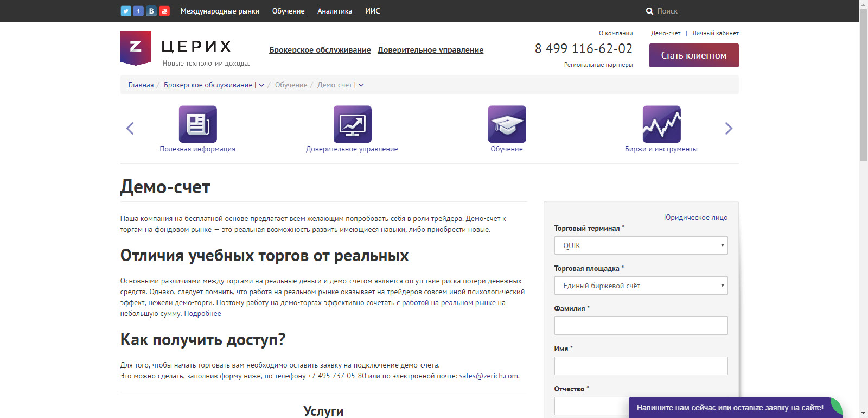Image resolution: width=868 pixels, height=418 pixels.
Task: Click the page vertical scrollbar thumb
Action: click(x=864, y=85)
